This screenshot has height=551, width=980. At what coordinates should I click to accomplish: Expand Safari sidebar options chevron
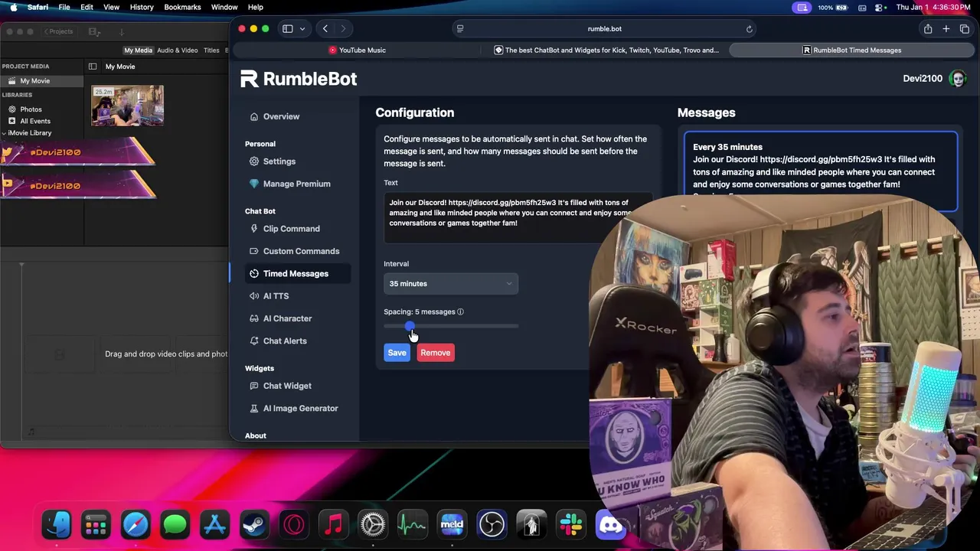[x=302, y=29]
